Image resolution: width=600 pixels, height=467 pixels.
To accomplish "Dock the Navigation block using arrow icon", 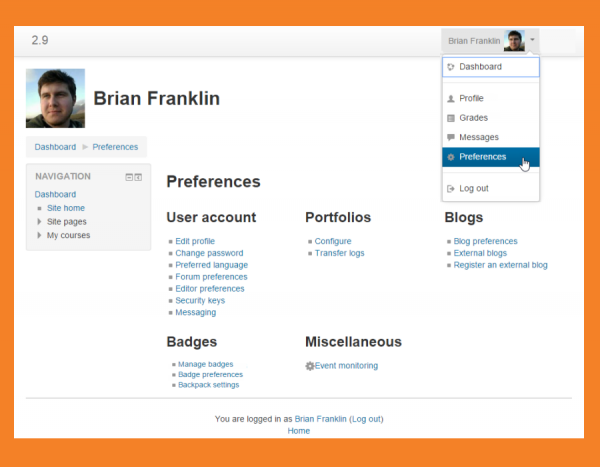I will pos(138,177).
